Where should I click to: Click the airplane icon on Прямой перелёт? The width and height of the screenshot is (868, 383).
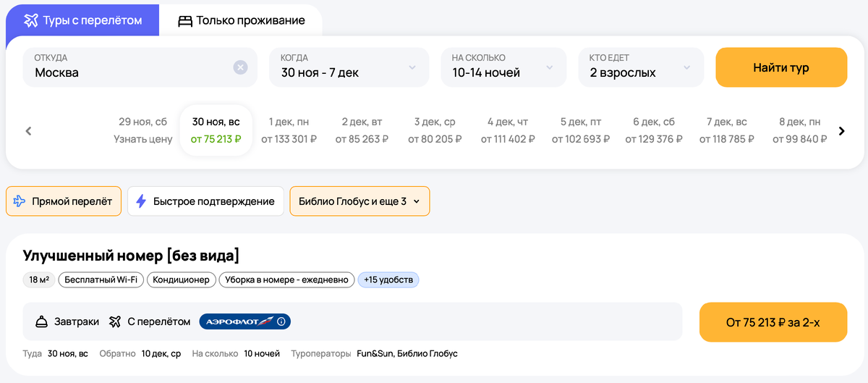pos(20,201)
